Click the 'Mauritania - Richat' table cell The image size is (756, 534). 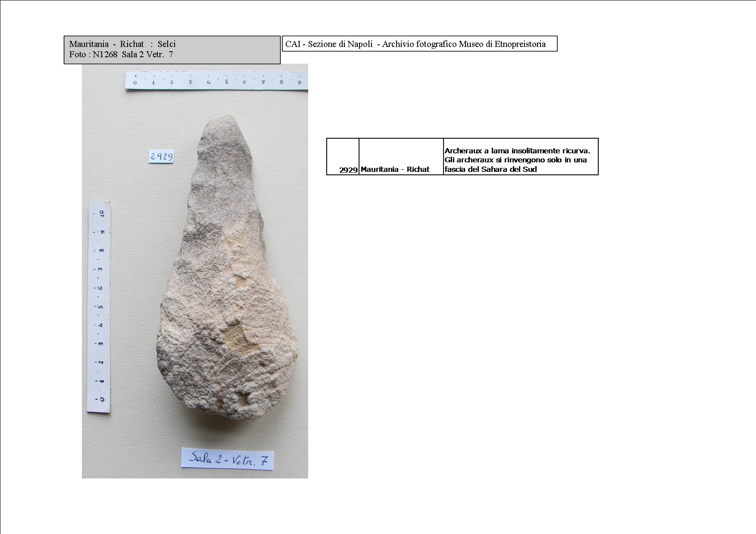point(401,156)
